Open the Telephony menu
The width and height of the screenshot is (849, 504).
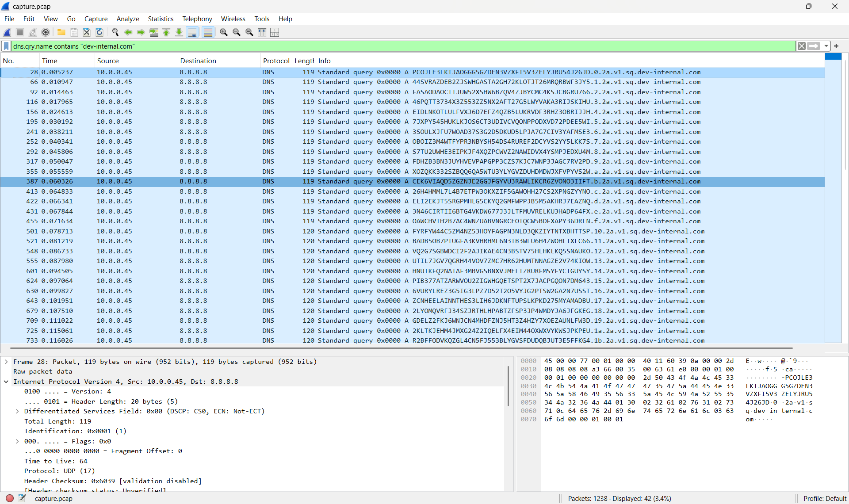click(x=197, y=19)
